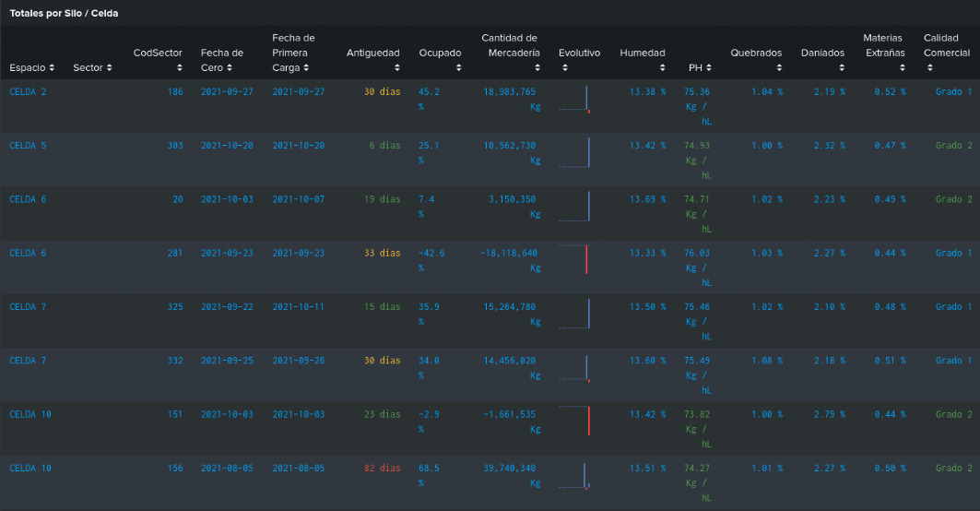
Task: Click the -1,661,535 merchandise quantity value
Action: tap(510, 415)
